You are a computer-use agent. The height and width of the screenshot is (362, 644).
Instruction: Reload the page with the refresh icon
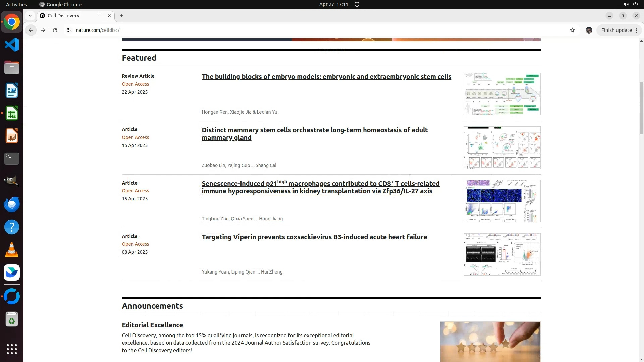(55, 30)
